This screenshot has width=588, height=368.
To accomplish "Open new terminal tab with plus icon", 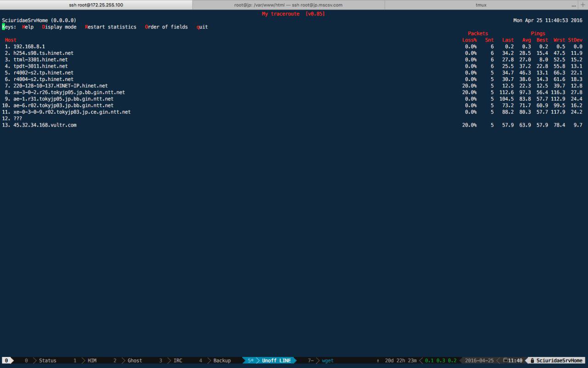I will point(583,5).
